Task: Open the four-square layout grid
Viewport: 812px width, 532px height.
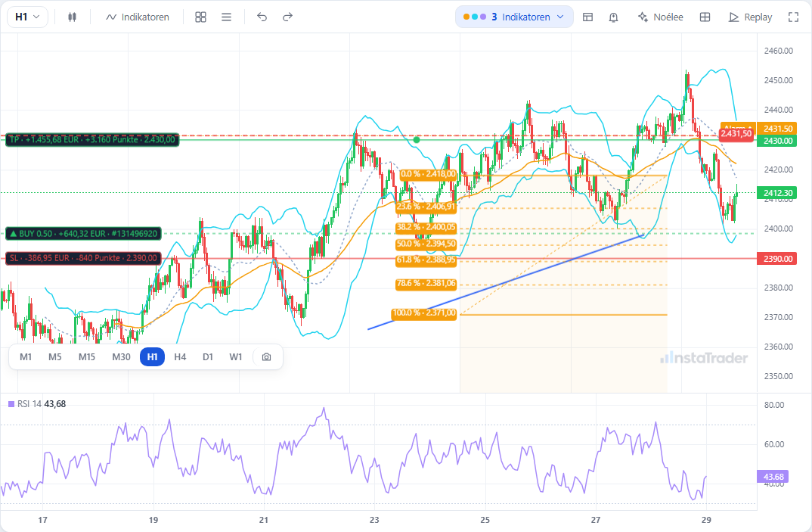Action: 200,17
